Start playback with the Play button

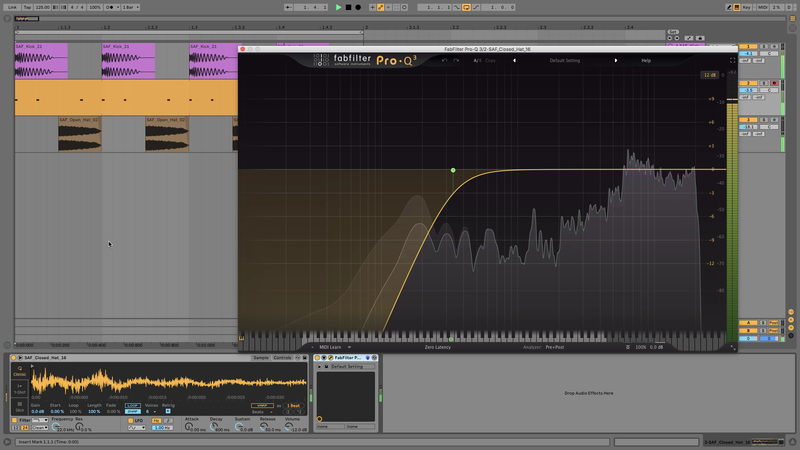[x=338, y=7]
